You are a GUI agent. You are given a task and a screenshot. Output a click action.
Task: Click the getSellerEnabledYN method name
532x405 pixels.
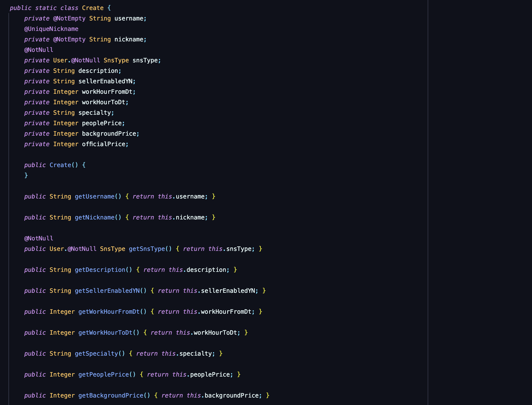[x=107, y=291]
